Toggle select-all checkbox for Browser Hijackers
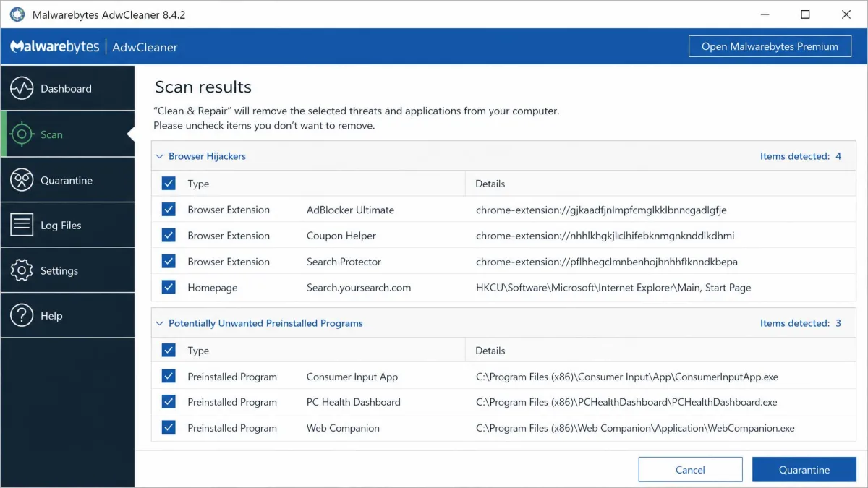The image size is (868, 488). coord(169,184)
